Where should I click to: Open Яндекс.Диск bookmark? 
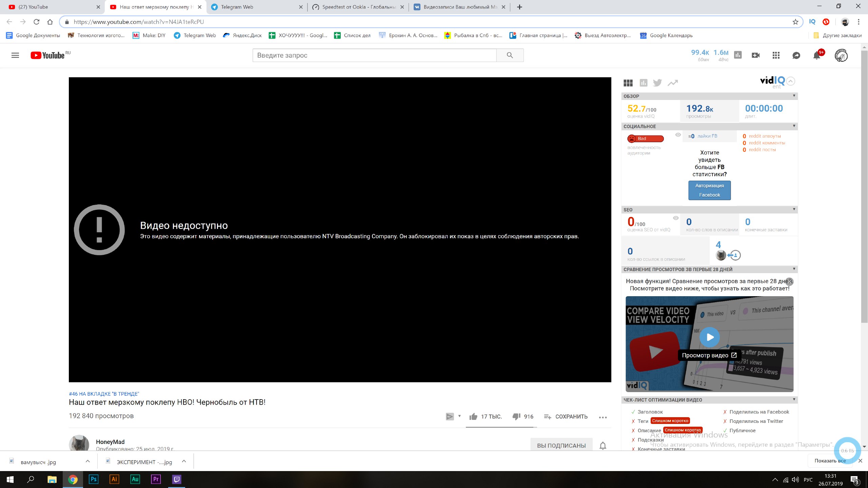[242, 35]
